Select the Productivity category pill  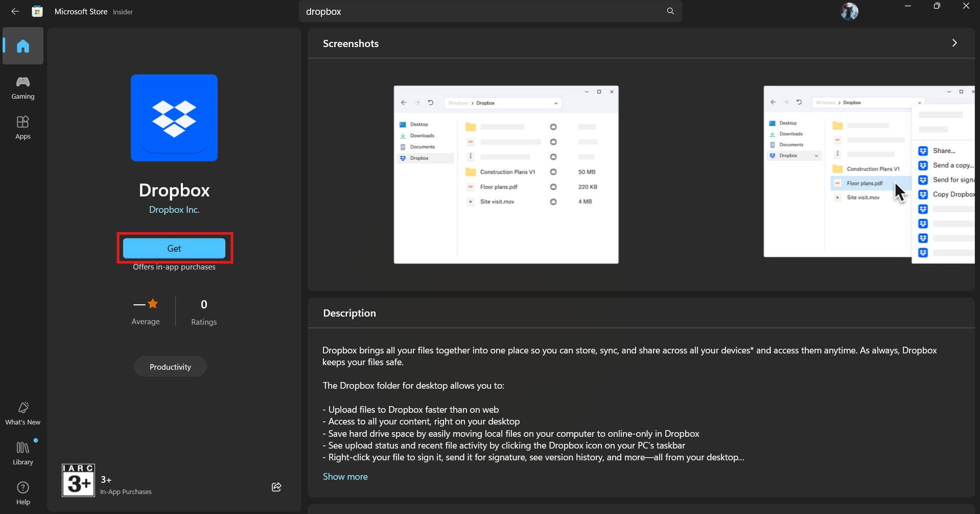[x=170, y=366]
